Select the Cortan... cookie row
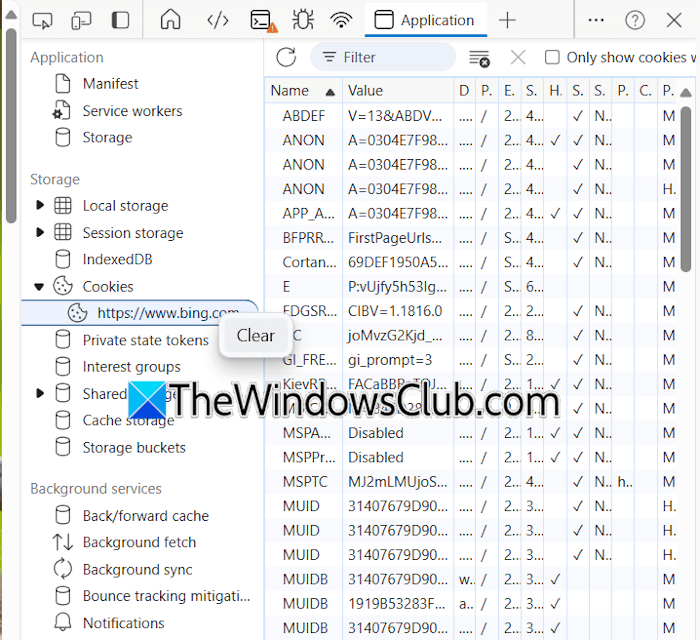This screenshot has height=640, width=700. click(472, 262)
